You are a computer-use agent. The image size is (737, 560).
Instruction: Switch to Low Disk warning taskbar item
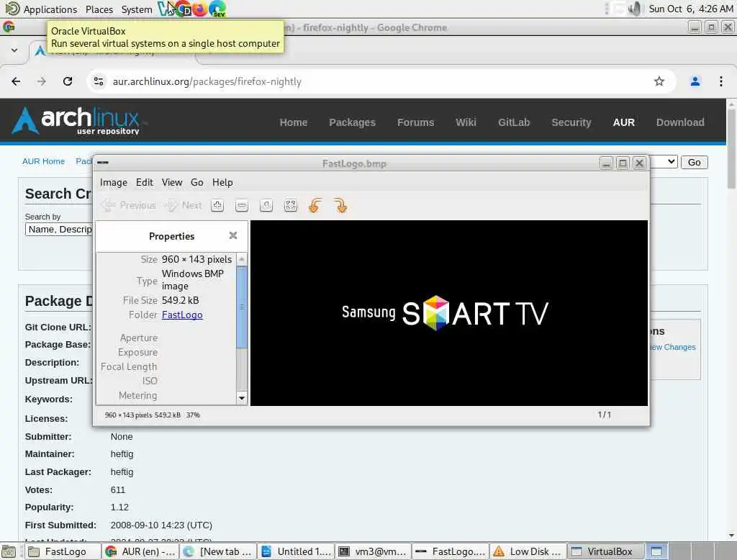(x=529, y=551)
